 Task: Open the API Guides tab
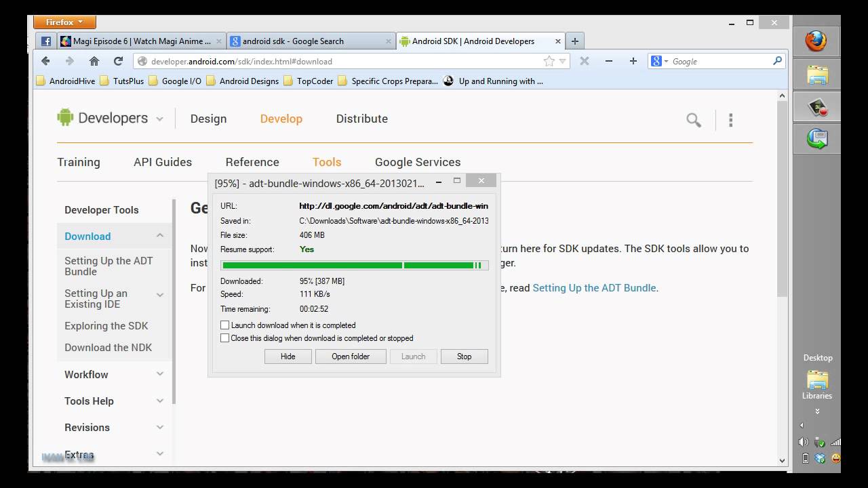tap(163, 162)
